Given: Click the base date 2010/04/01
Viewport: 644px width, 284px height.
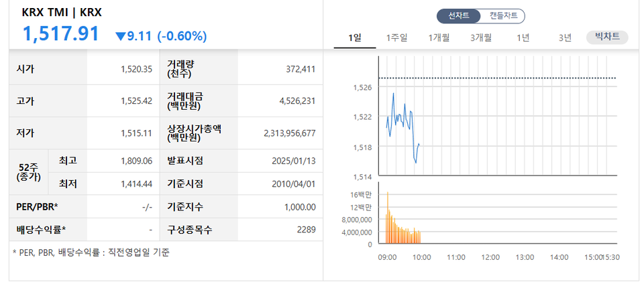Looking at the screenshot, I should pos(294,184).
